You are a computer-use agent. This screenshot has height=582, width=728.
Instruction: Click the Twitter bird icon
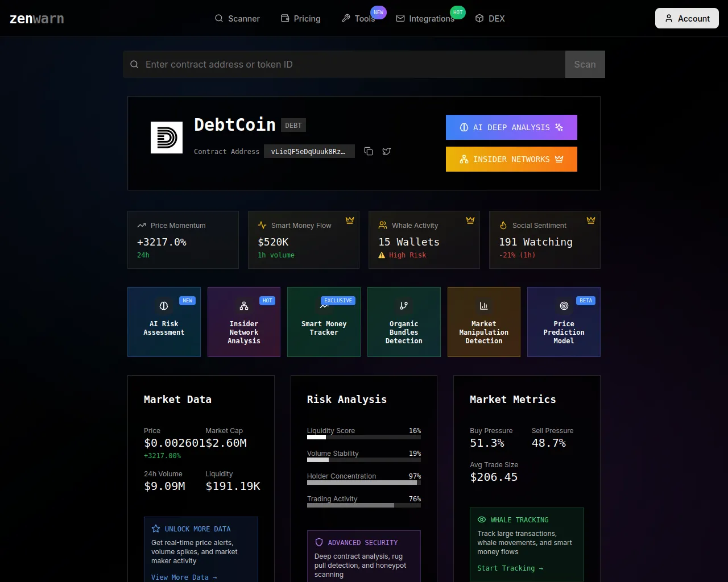coord(387,151)
